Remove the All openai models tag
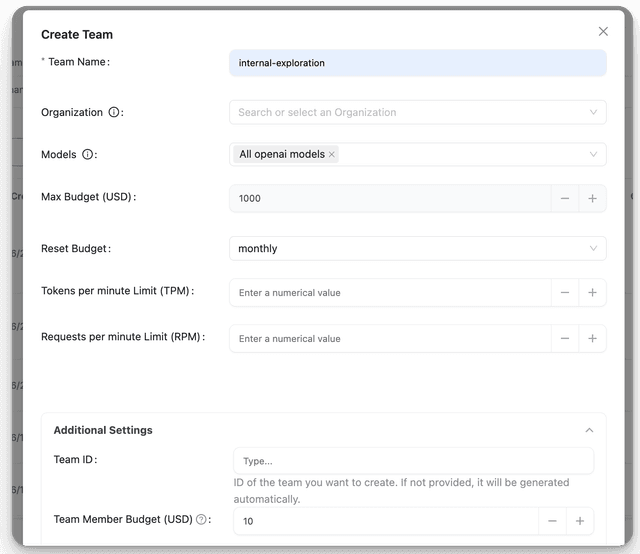The width and height of the screenshot is (640, 554). click(x=331, y=154)
